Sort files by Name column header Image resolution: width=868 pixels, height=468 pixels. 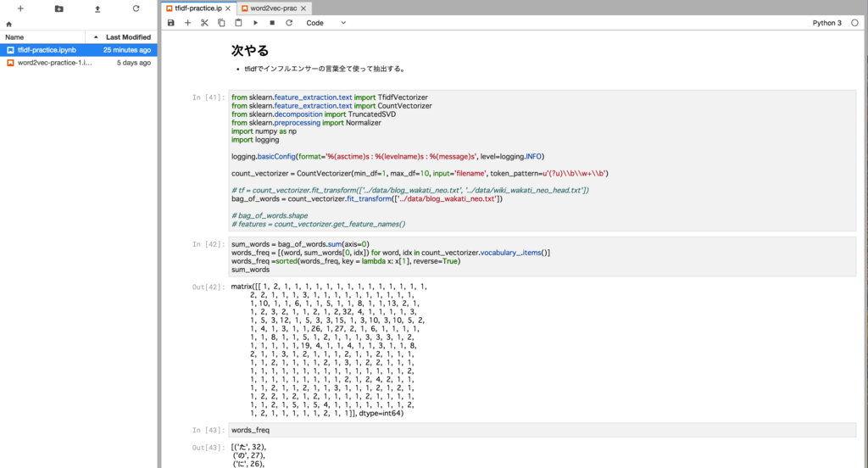click(x=42, y=37)
